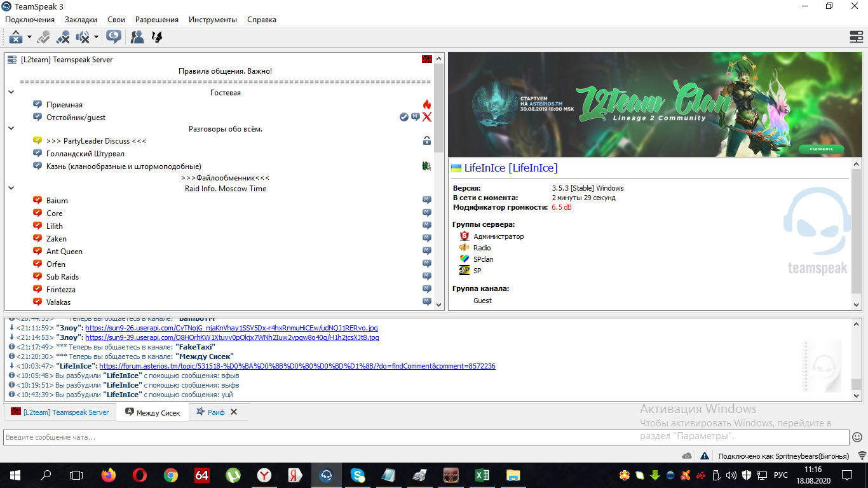This screenshot has width=868, height=488.
Task: Click the Overwolf wolf icon in toolbar
Action: [x=156, y=37]
